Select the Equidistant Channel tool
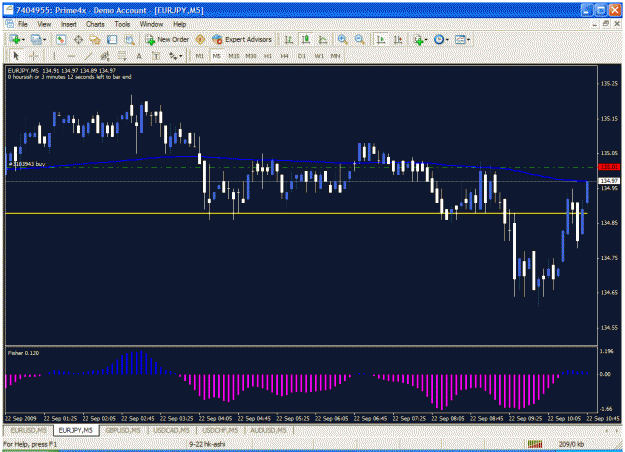Screen dimensions: 625x452 (105, 56)
